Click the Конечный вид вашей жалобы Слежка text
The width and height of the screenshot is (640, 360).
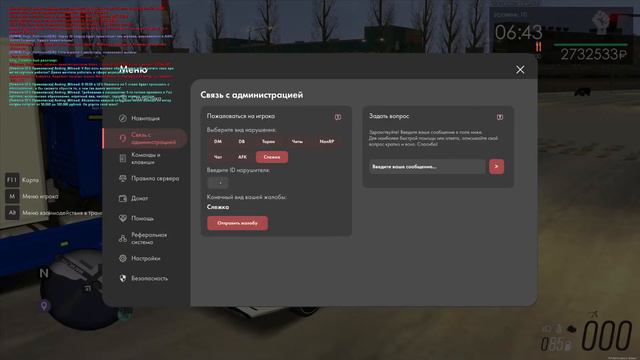click(x=218, y=207)
